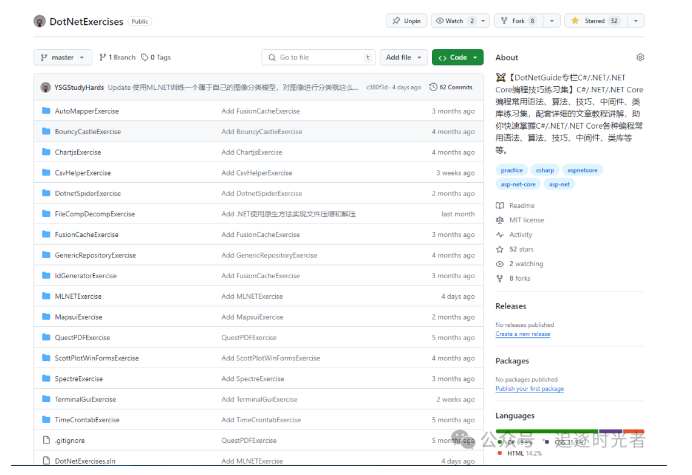Click the FusionCacheExercise folder icon
This screenshot has height=475, width=692.
pos(46,234)
